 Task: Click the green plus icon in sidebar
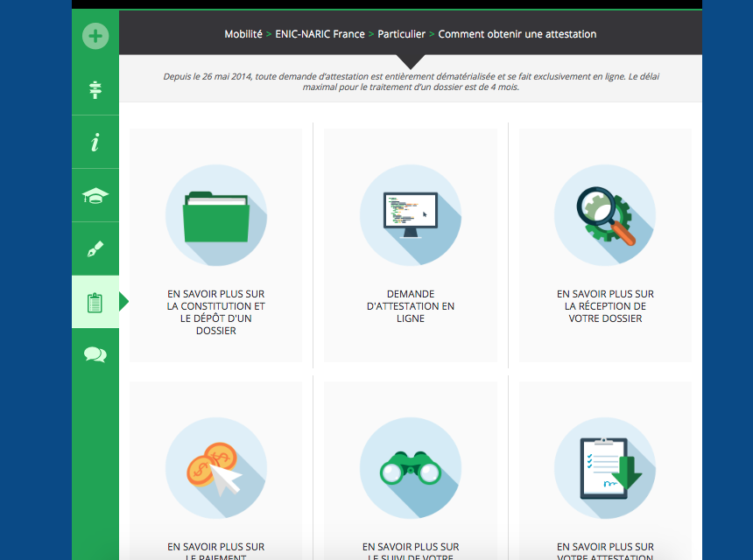[x=95, y=36]
